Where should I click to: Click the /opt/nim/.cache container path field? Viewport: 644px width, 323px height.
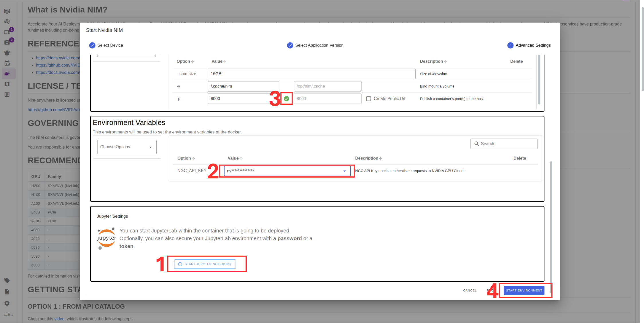[328, 86]
